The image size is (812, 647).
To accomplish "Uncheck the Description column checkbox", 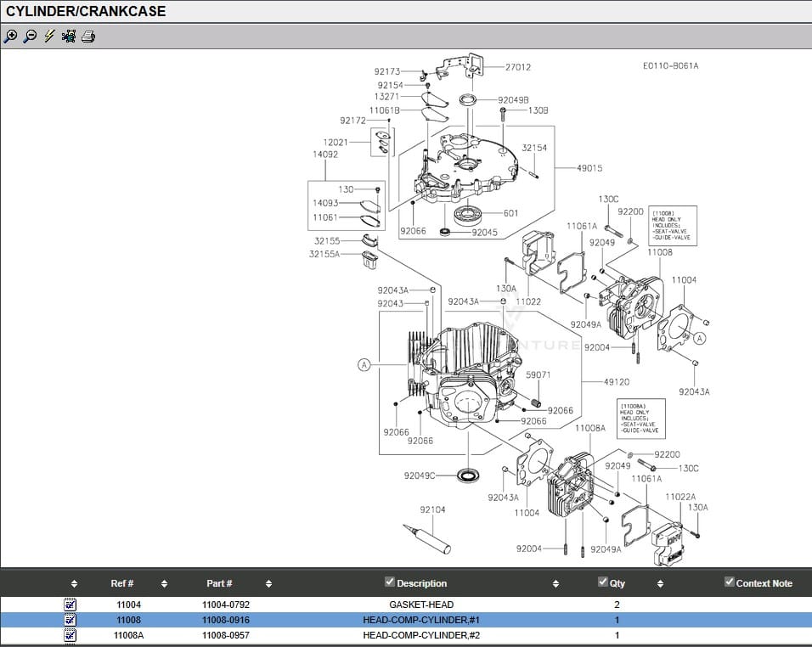I will (390, 582).
